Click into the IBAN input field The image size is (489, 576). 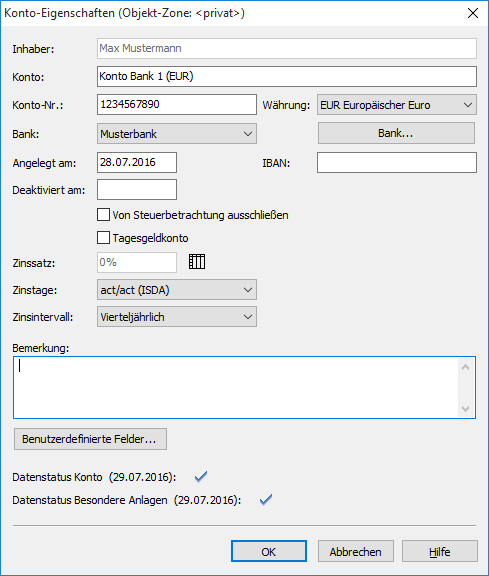397,163
